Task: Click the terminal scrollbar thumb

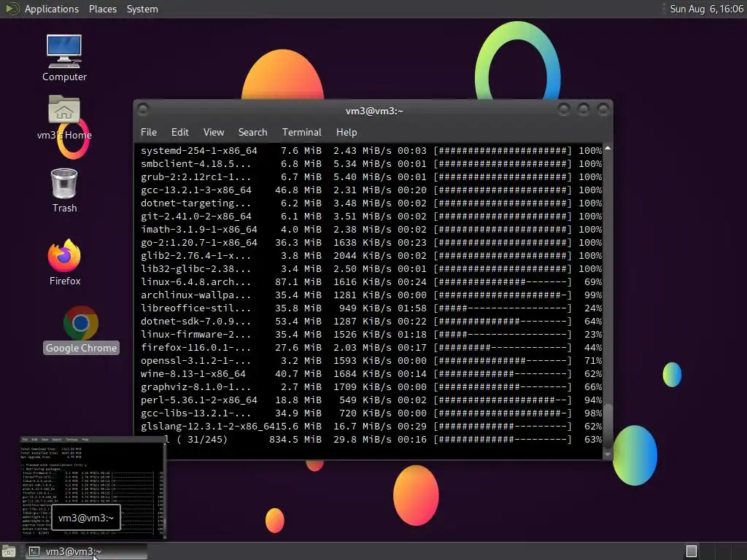Action: (608, 425)
